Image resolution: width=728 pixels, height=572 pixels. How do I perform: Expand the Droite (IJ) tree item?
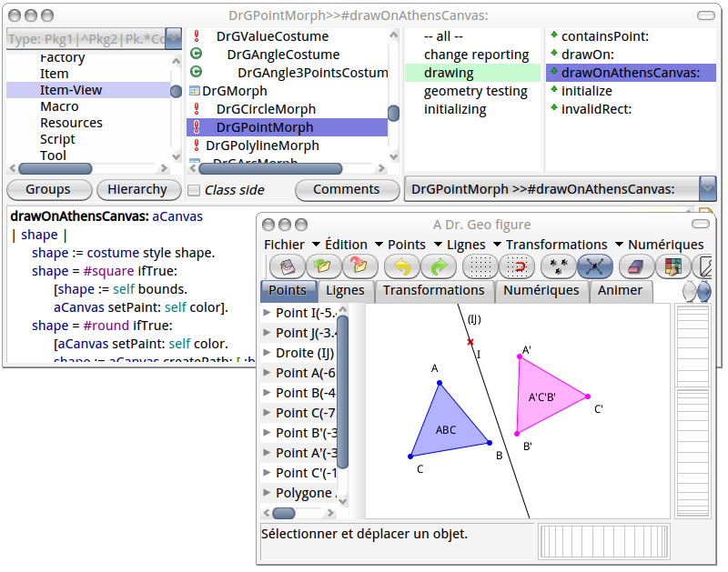[267, 353]
